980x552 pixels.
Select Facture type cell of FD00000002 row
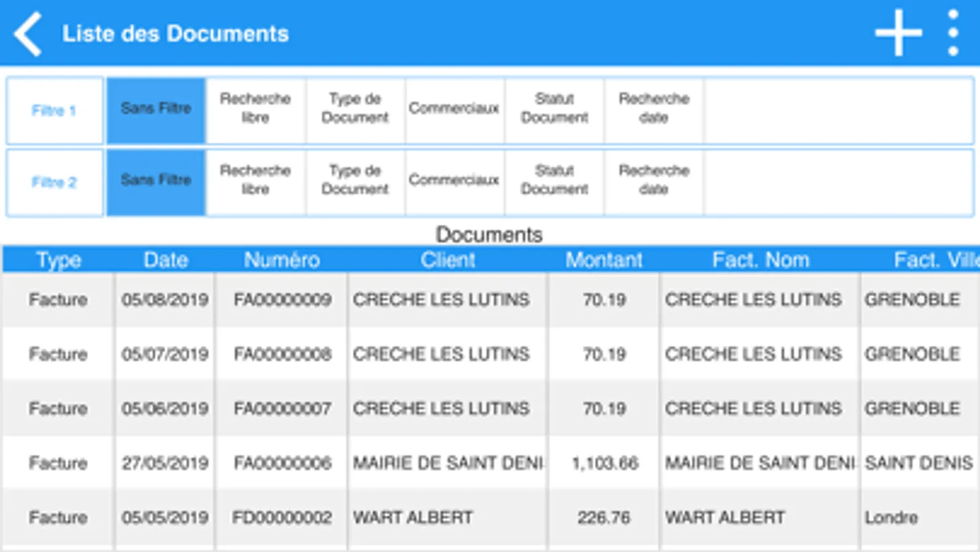59,518
